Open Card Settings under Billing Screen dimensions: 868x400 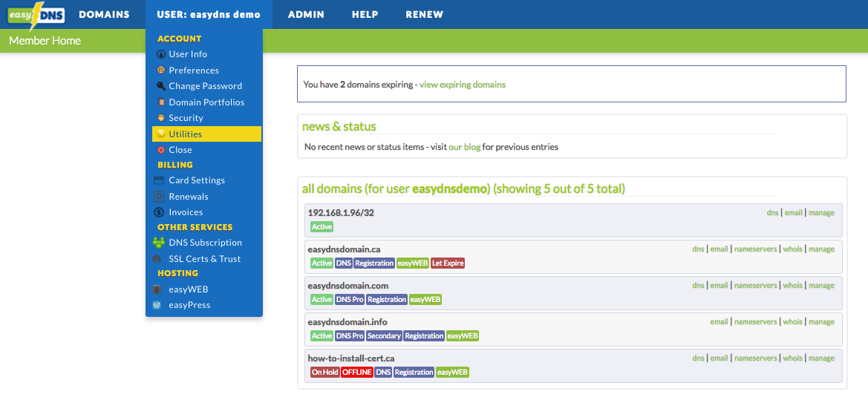[x=197, y=180]
